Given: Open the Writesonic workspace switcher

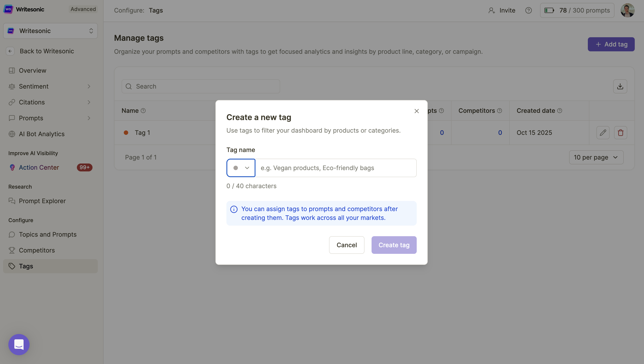Looking at the screenshot, I should pyautogui.click(x=50, y=31).
